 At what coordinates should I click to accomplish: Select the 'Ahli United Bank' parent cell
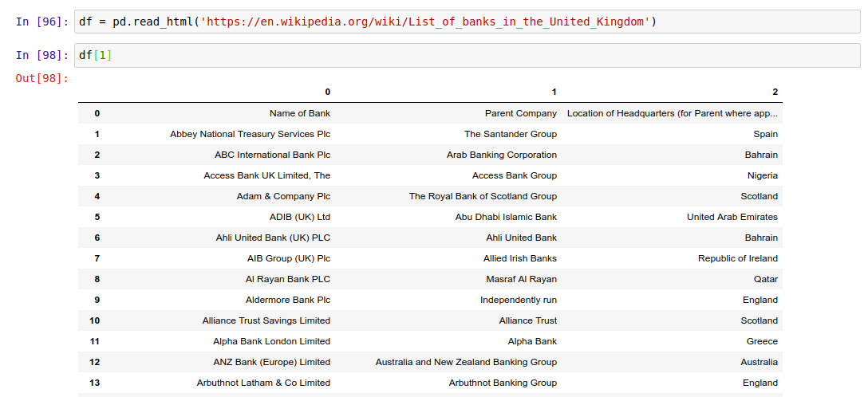522,238
